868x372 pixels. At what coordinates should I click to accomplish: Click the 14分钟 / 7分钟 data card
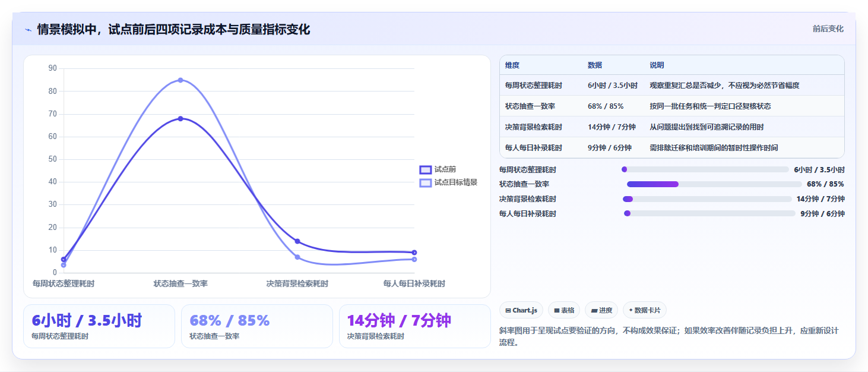coord(415,326)
